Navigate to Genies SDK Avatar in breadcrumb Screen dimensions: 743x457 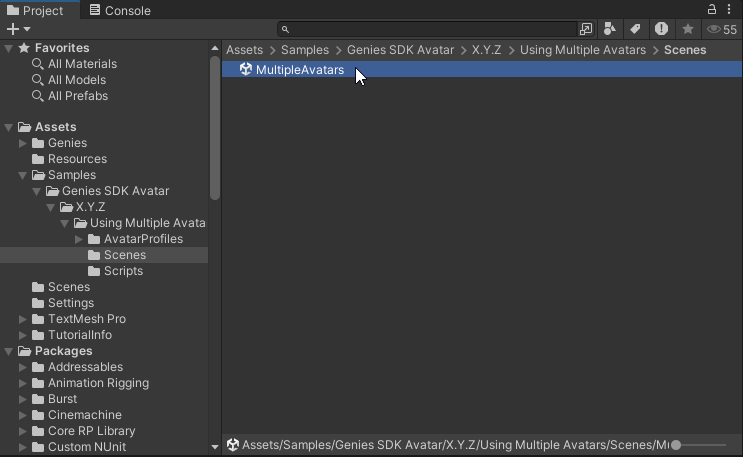[400, 49]
